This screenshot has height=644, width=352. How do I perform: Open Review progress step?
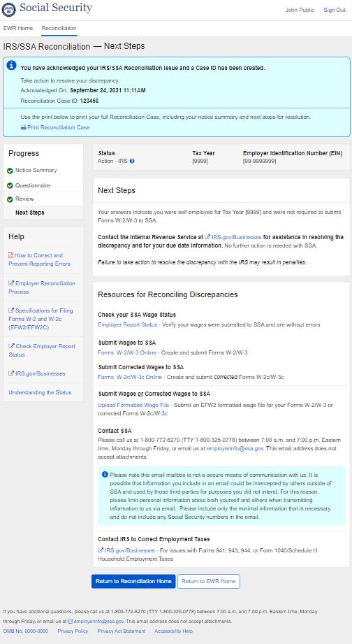tap(24, 199)
